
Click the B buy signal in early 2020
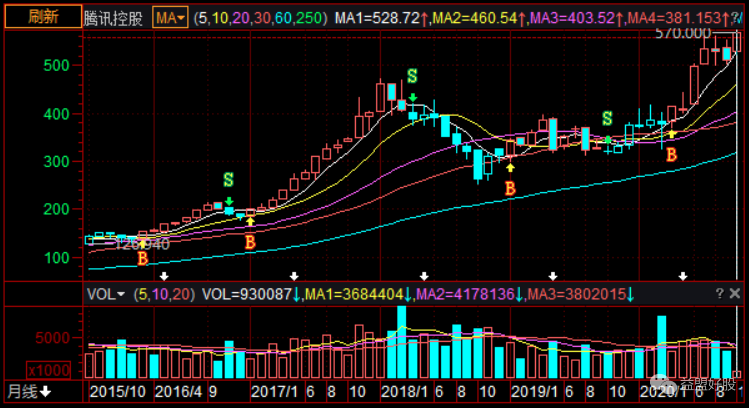(x=672, y=154)
